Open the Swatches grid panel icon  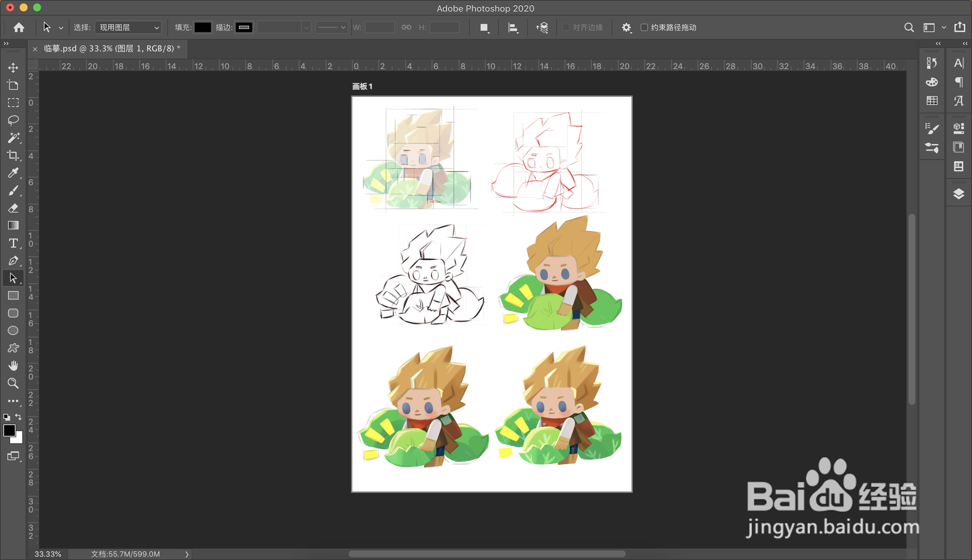(x=932, y=101)
